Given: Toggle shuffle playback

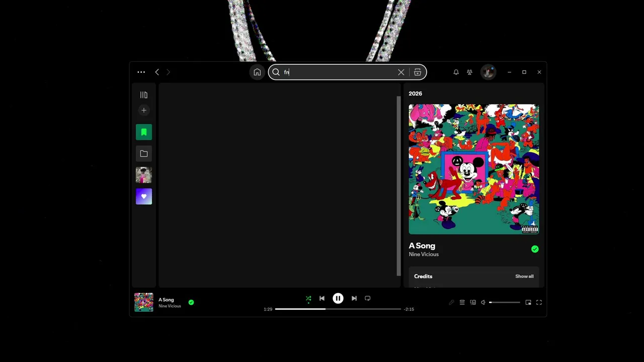Looking at the screenshot, I should 308,298.
